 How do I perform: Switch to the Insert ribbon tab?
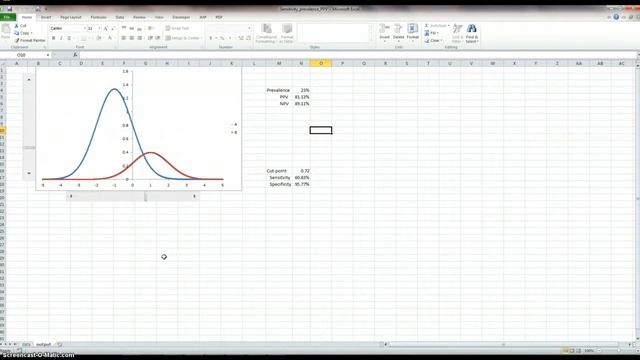(46, 17)
